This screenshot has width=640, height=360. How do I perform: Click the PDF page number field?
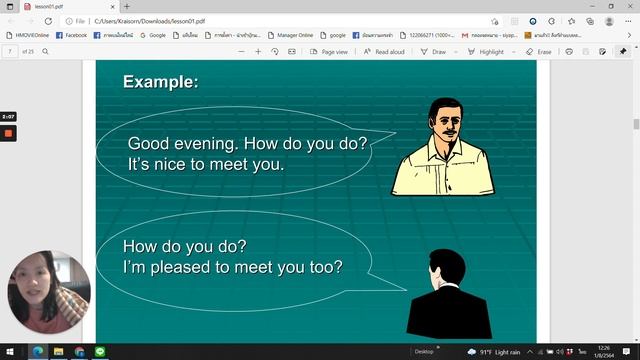click(10, 52)
